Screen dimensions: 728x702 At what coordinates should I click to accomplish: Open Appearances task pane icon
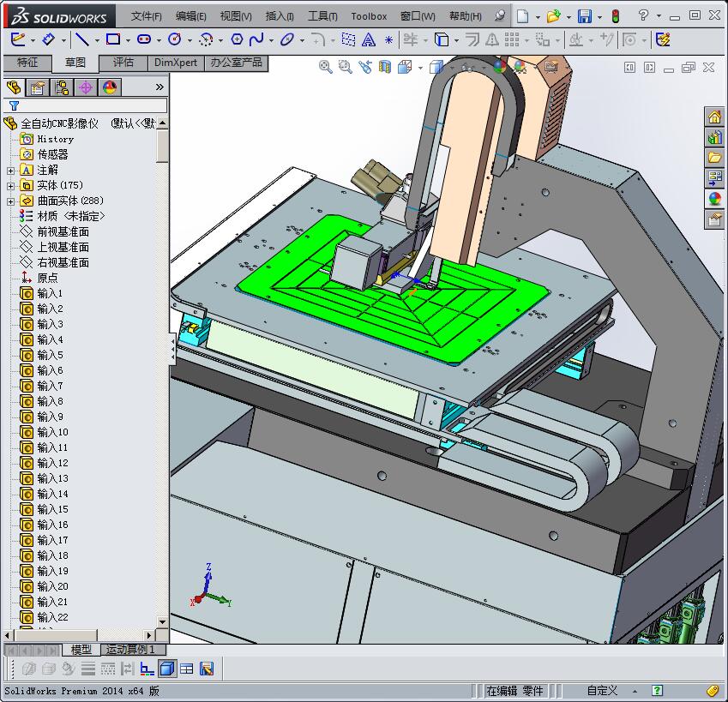pyautogui.click(x=714, y=199)
